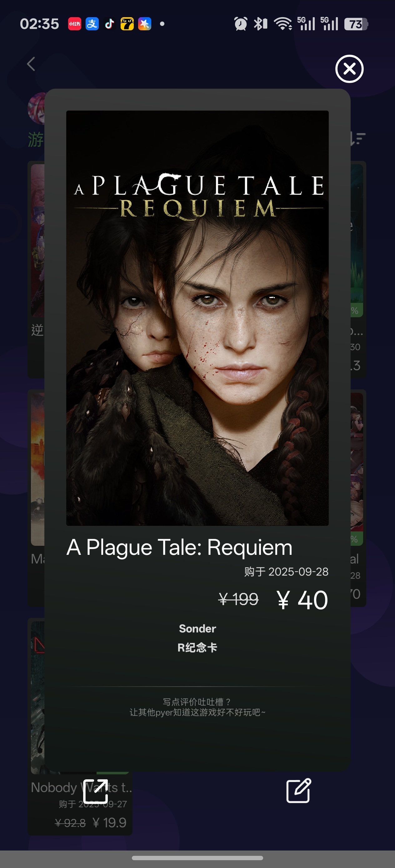Open the sort order icon

[x=357, y=138]
